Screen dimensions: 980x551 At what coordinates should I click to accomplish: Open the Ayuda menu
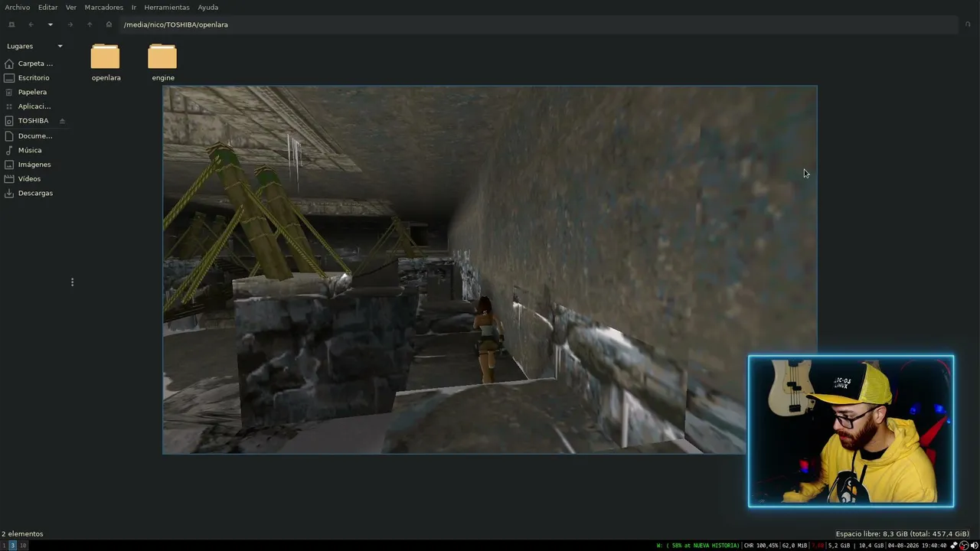pos(208,7)
